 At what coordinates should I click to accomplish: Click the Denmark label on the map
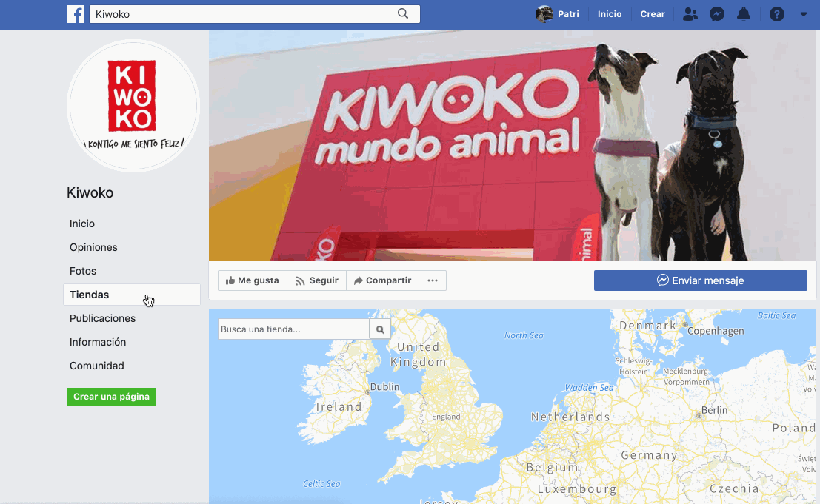(x=648, y=326)
